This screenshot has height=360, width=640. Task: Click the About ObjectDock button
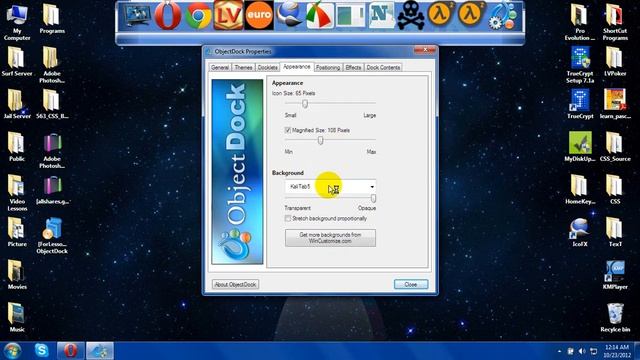[x=236, y=284]
